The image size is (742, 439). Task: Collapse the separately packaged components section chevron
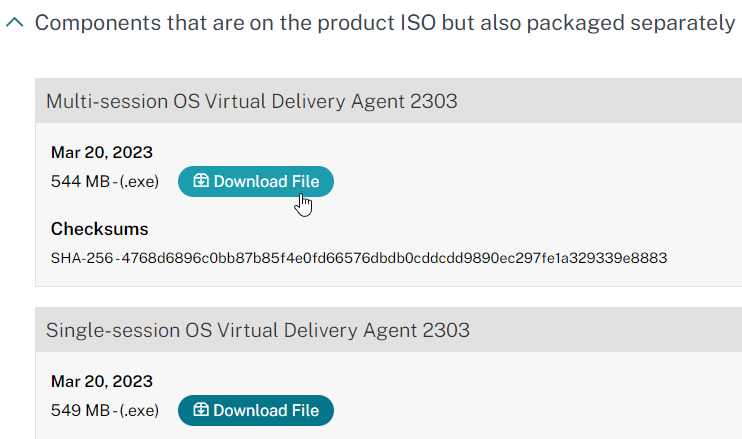point(15,22)
